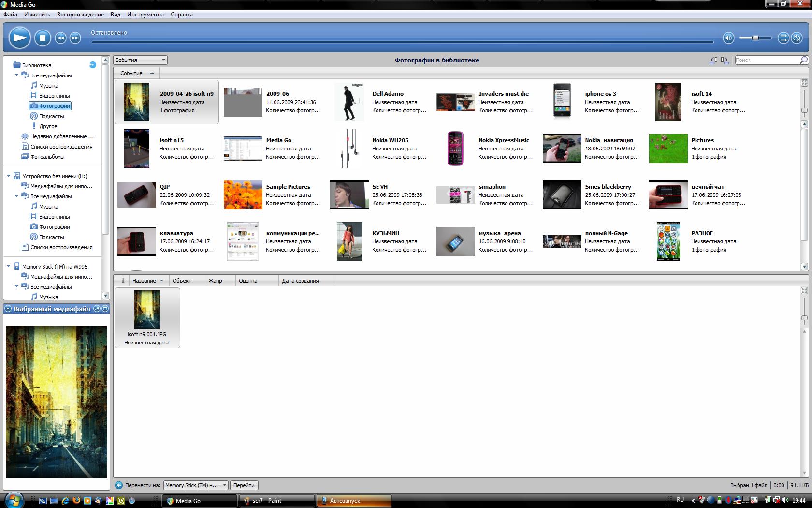Screen dimensions: 812x508
Task: Click the thumbnail size slider in events pane
Action: point(804,111)
